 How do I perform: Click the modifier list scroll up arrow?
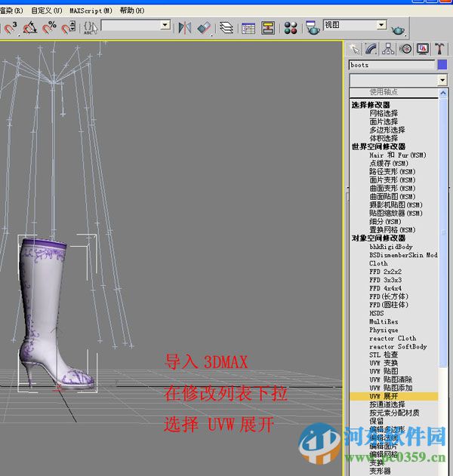click(x=443, y=94)
